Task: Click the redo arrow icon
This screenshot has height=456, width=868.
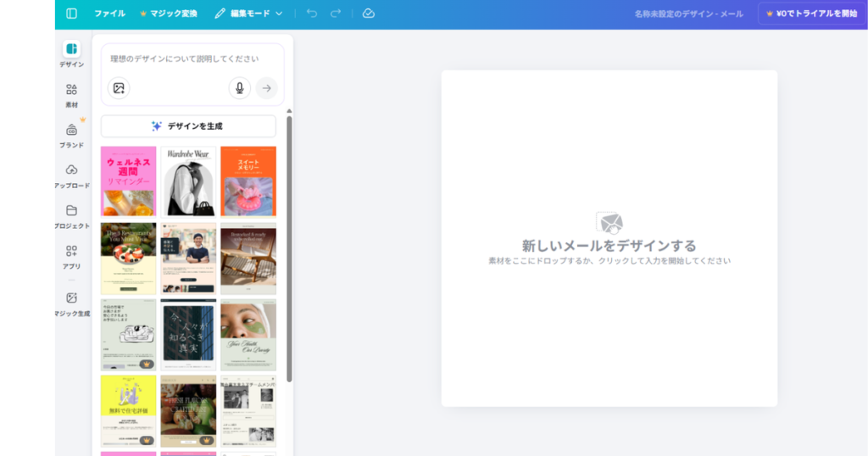Action: pyautogui.click(x=336, y=14)
